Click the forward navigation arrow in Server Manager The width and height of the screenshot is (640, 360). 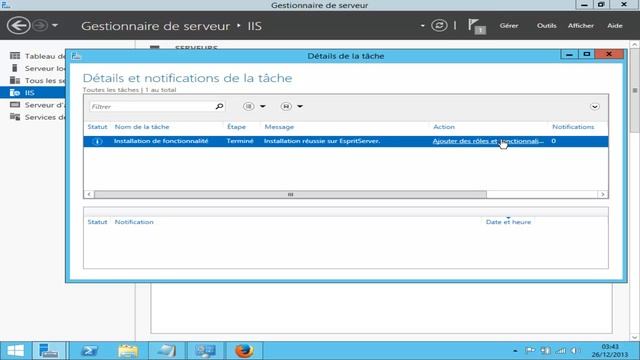pyautogui.click(x=40, y=25)
